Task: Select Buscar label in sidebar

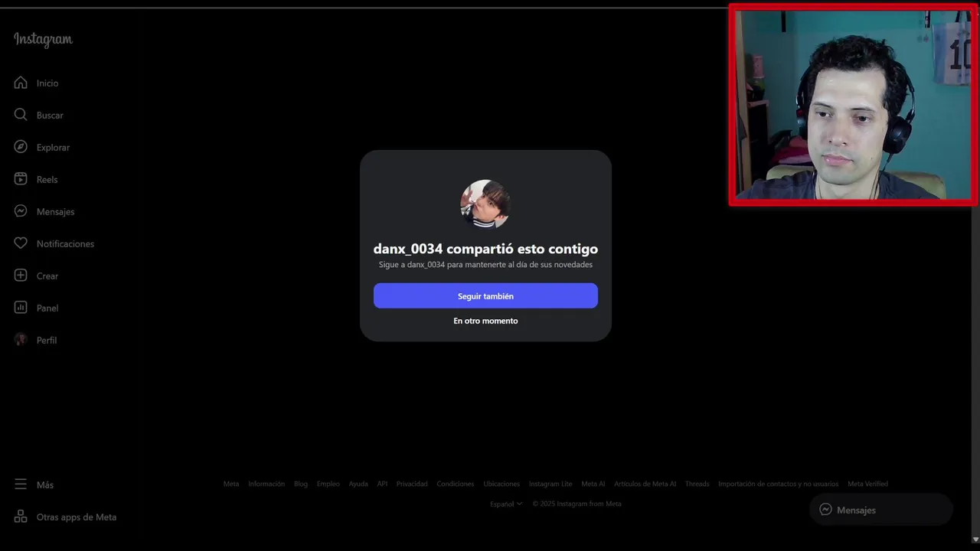Action: pos(50,116)
